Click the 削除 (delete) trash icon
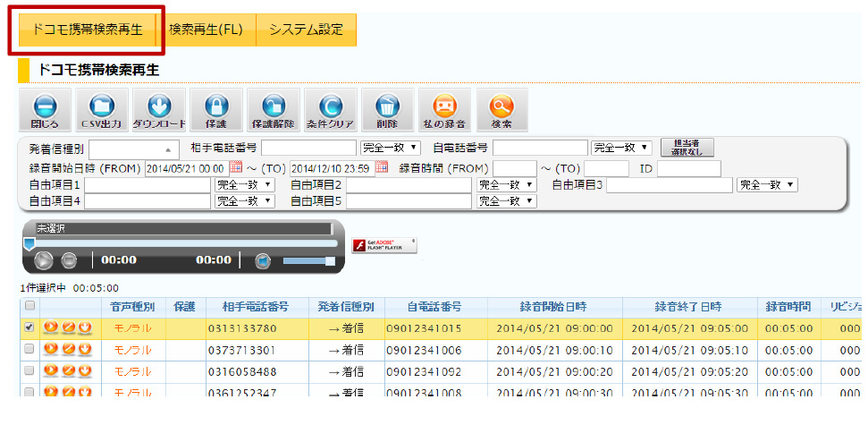 [387, 110]
